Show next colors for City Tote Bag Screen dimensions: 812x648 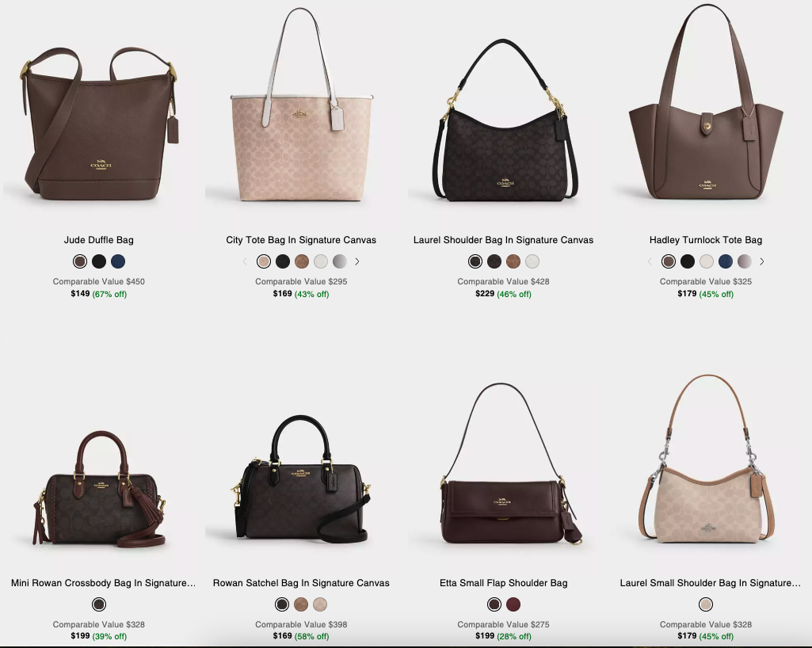click(356, 261)
